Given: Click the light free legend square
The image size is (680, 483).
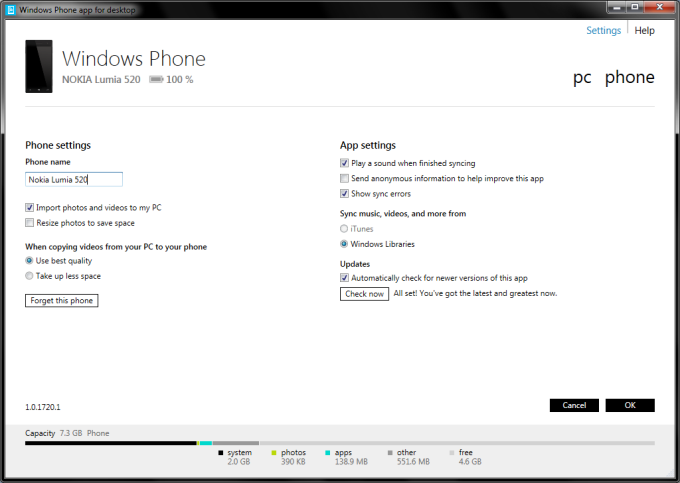Looking at the screenshot, I should (452, 453).
